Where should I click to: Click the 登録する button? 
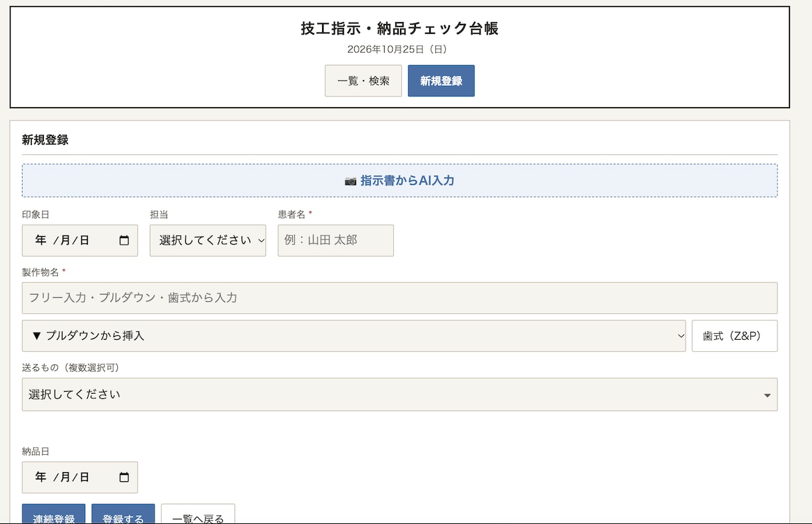(123, 513)
